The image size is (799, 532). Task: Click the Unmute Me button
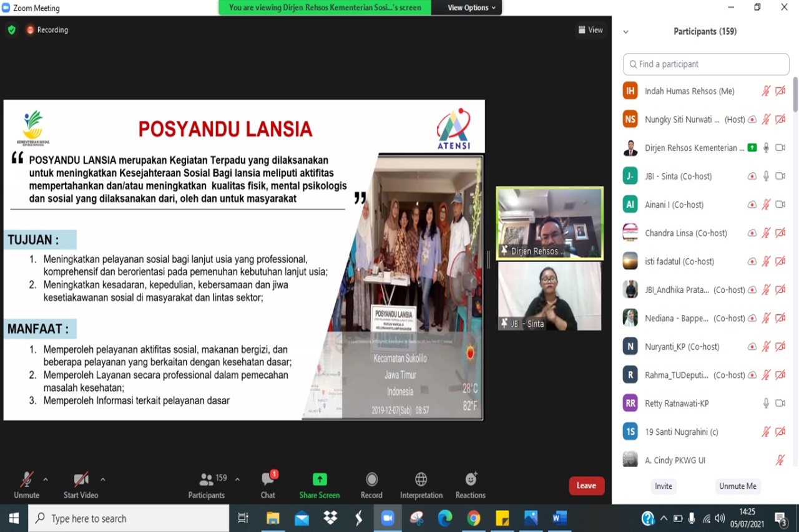tap(737, 486)
